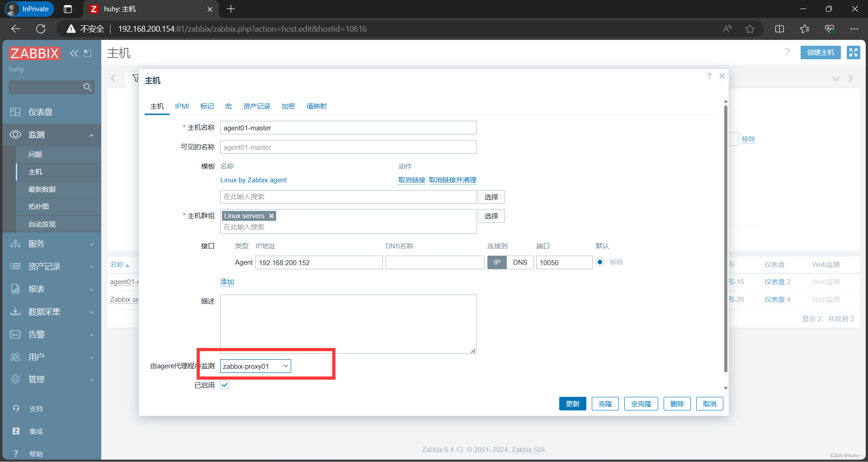This screenshot has height=462, width=868.
Task: Click the dialog vertical scrollbar
Action: (726, 239)
